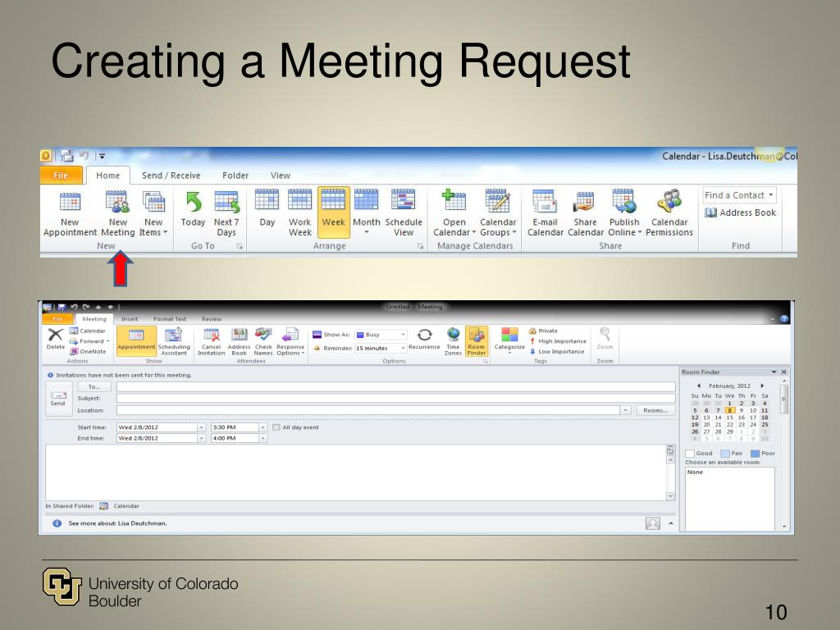Open the Address Book in Find group

[741, 212]
